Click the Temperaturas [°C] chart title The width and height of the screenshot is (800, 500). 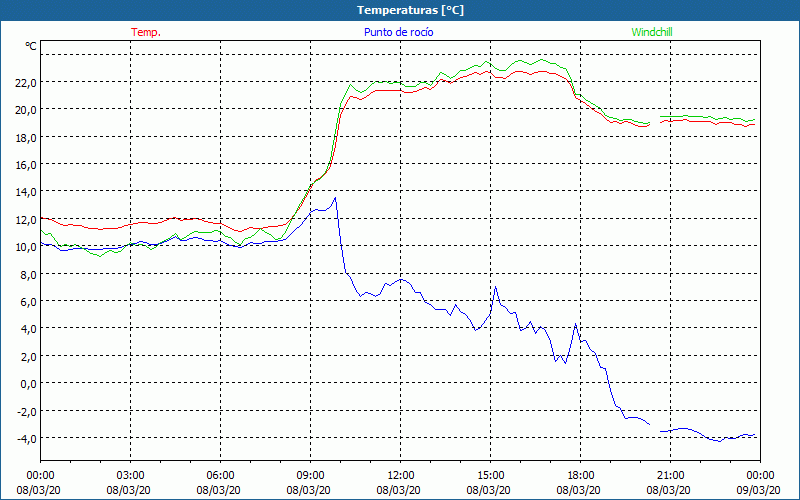[410, 10]
